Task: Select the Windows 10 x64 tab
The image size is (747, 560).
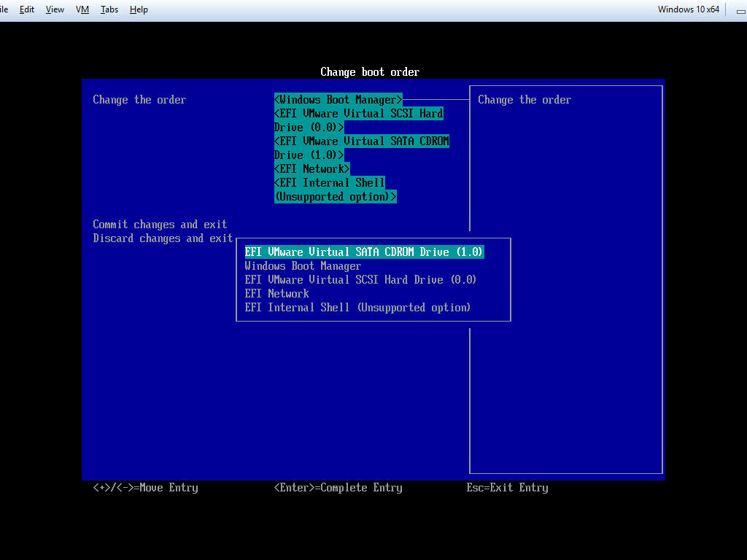Action: tap(689, 9)
